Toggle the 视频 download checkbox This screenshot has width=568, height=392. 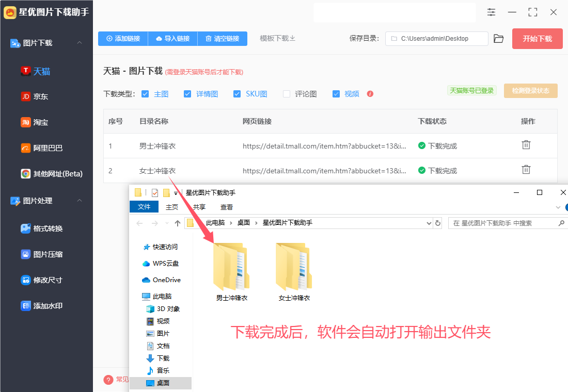tap(336, 94)
